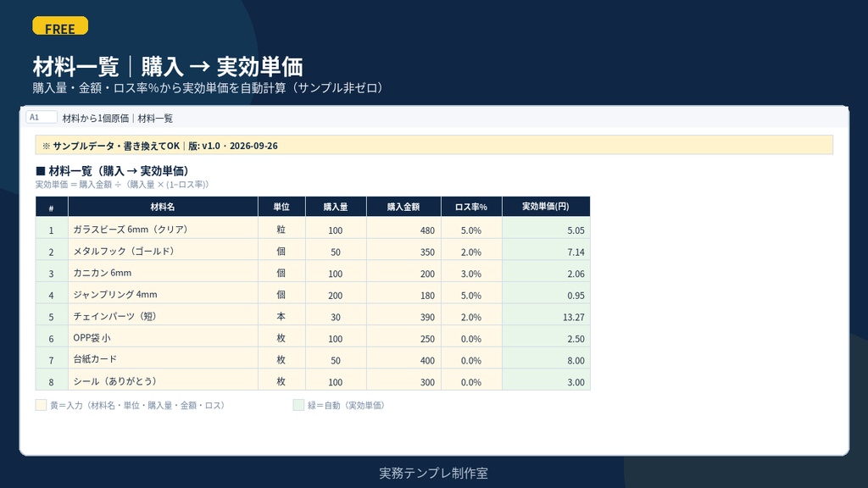Select the # column header

(52, 207)
